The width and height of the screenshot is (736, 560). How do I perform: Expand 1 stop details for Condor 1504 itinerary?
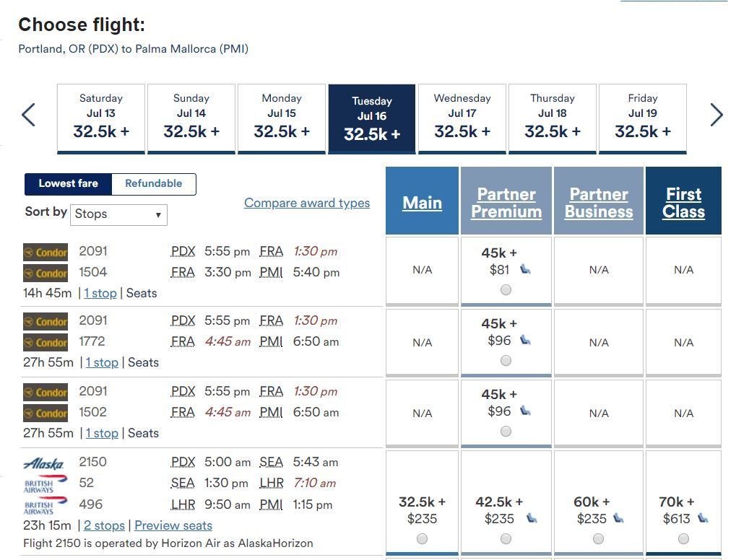coord(100,293)
